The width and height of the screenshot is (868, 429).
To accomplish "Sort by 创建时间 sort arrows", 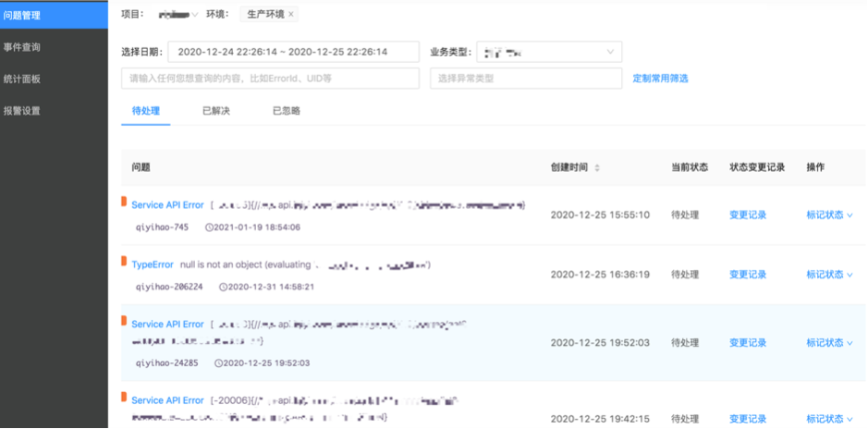I will [597, 167].
